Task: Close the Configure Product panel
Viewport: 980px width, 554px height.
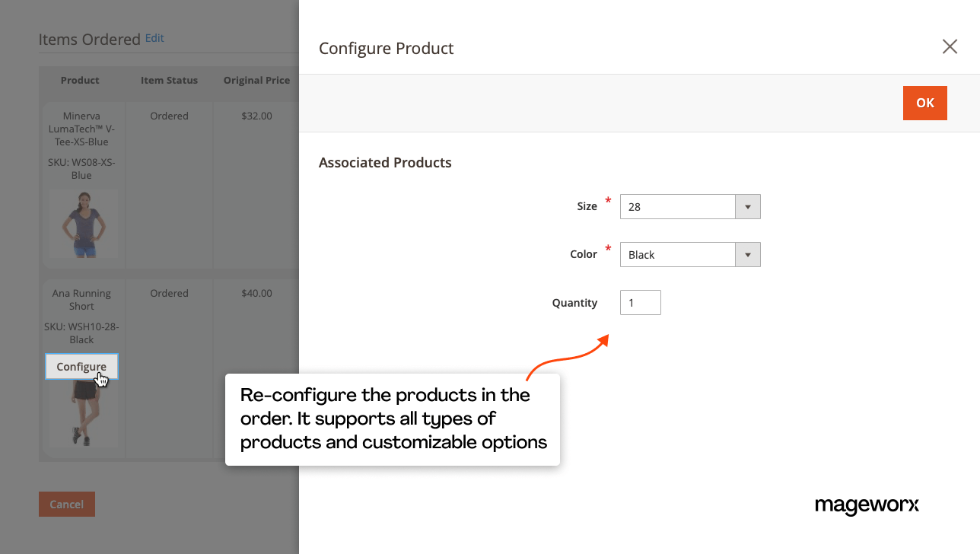Action: 950,47
